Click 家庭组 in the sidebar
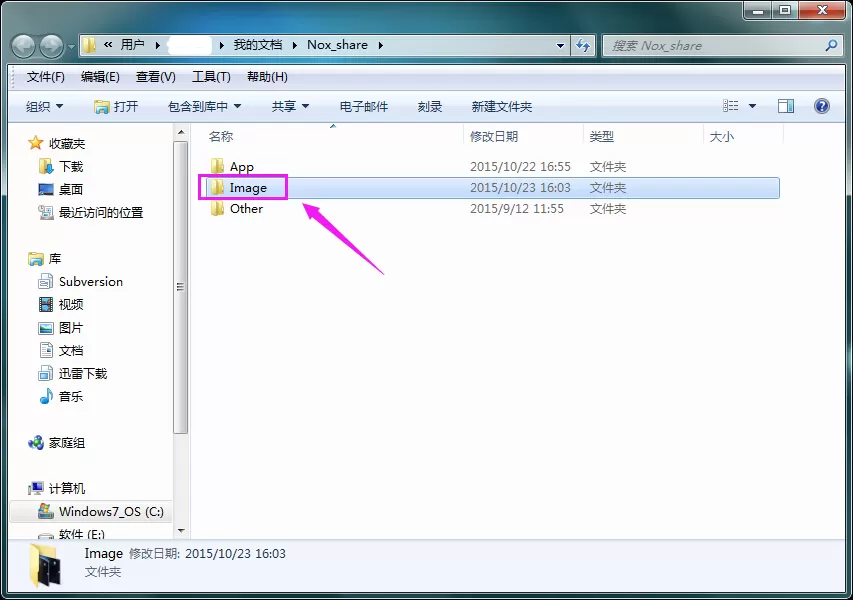Image resolution: width=853 pixels, height=600 pixels. point(57,443)
